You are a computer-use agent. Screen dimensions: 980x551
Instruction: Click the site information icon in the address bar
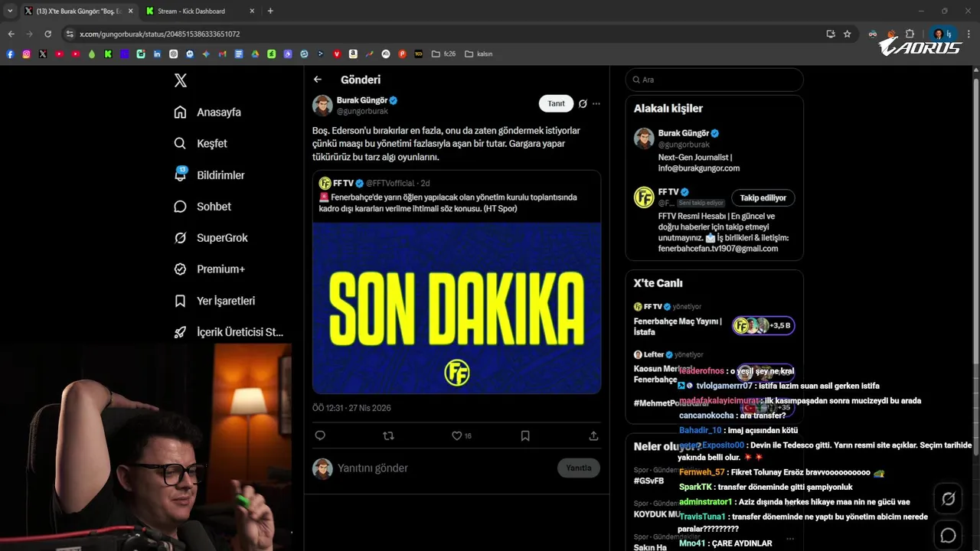[70, 34]
